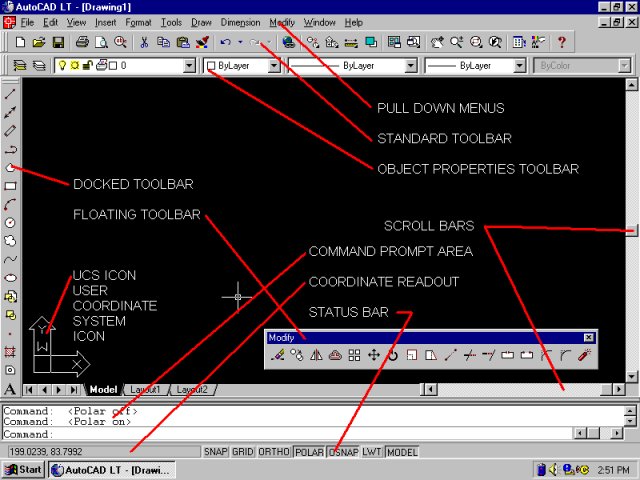Toggle OSNAP in status bar
The width and height of the screenshot is (640, 480).
coord(343,452)
